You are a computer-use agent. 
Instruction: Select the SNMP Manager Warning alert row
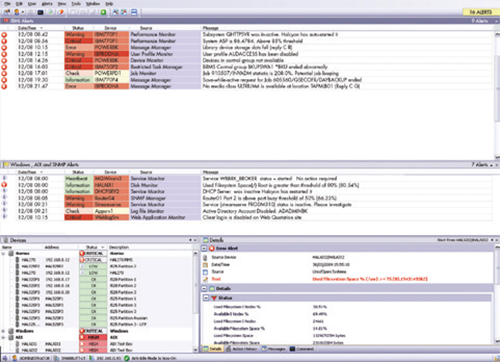pyautogui.click(x=247, y=198)
